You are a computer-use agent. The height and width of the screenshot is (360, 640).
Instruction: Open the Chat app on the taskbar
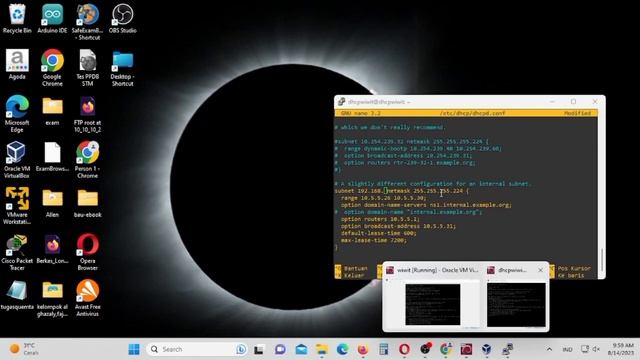point(280,349)
